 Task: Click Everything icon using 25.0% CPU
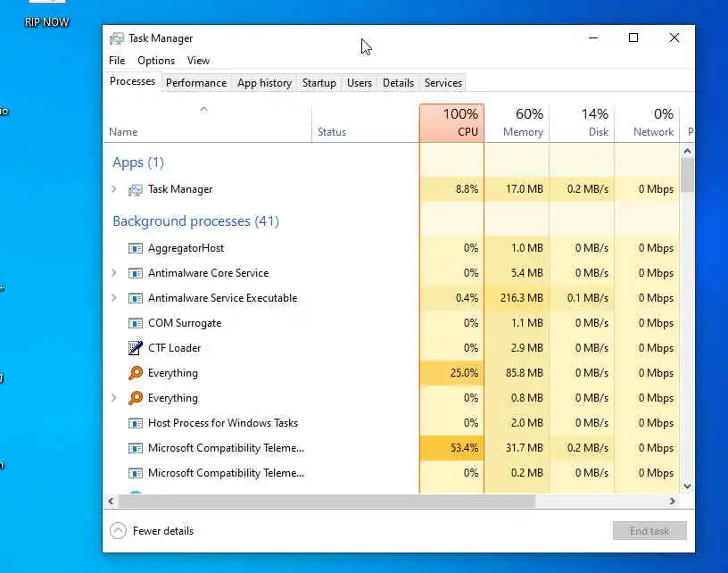pyautogui.click(x=135, y=373)
